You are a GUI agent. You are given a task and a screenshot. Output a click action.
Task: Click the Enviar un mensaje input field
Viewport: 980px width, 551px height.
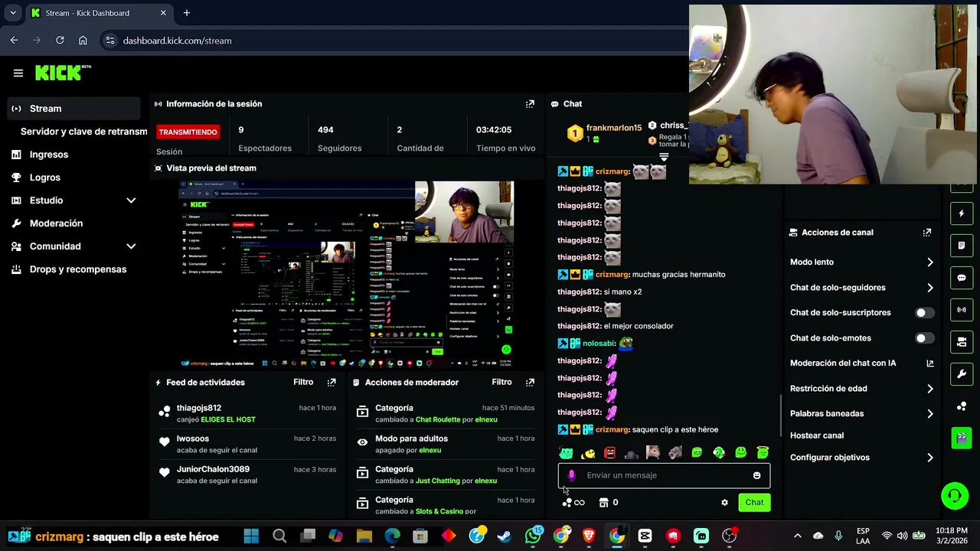664,475
